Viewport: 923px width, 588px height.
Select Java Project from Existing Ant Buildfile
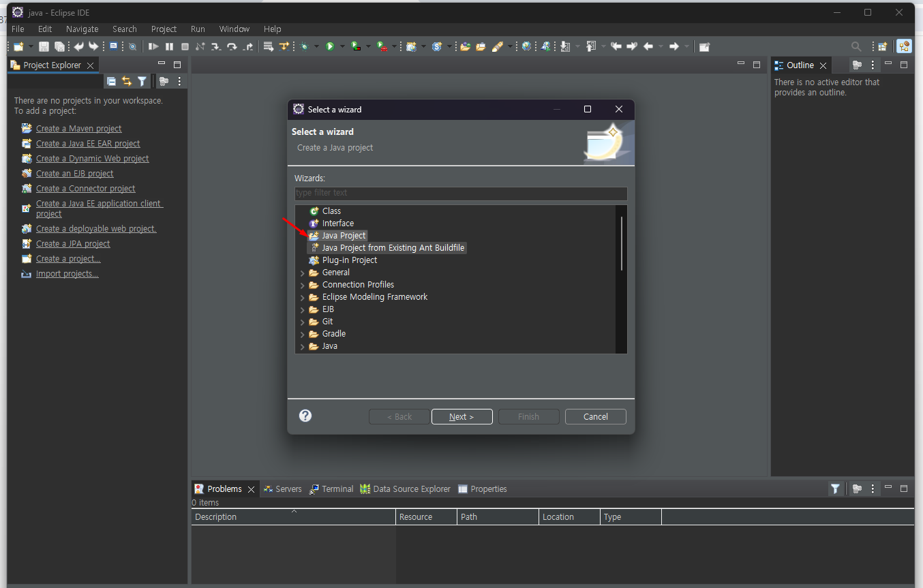[393, 248]
